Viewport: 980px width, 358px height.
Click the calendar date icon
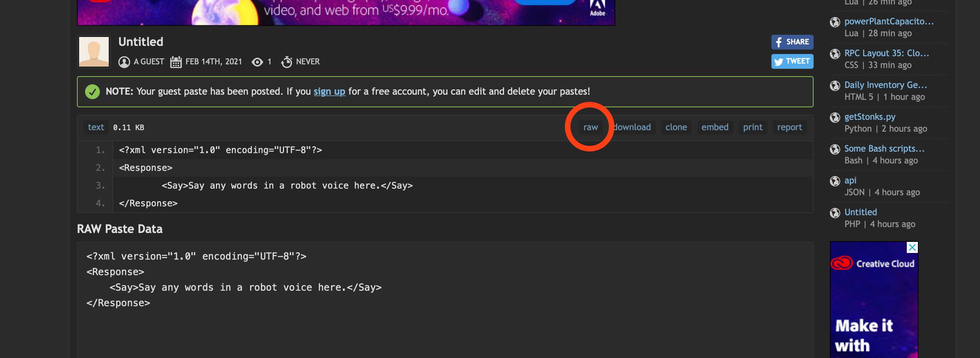pyautogui.click(x=175, y=62)
